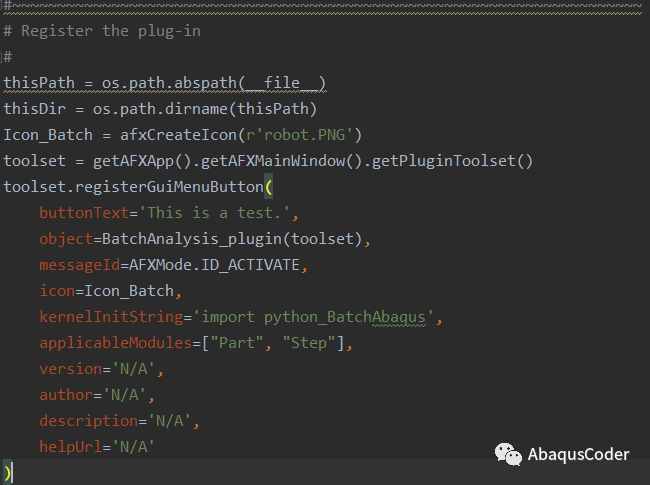
Task: Click the 'kernelInitString' keyword argument
Action: coord(111,317)
